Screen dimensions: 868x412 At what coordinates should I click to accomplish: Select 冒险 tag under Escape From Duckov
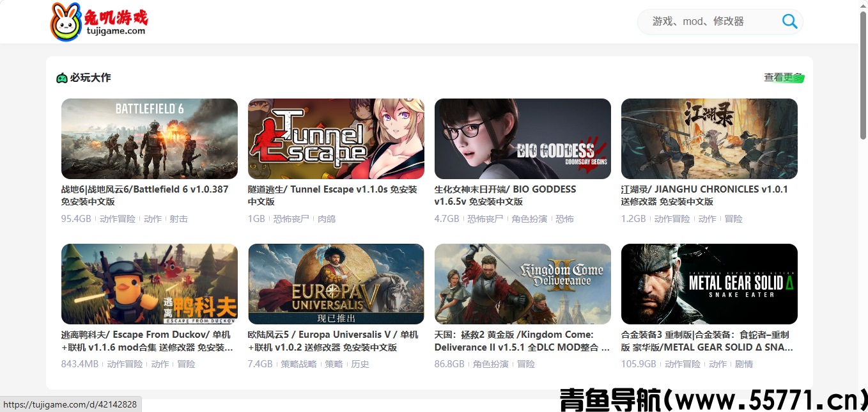coord(187,364)
